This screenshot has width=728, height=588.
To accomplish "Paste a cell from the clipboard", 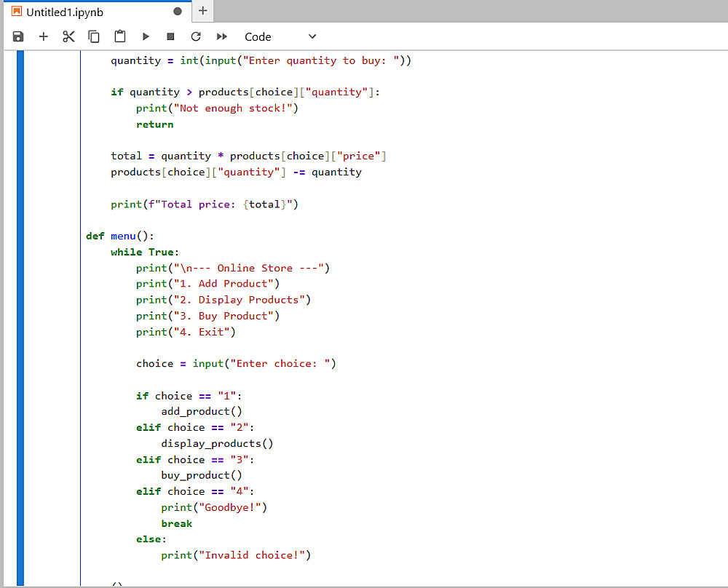I will click(120, 36).
